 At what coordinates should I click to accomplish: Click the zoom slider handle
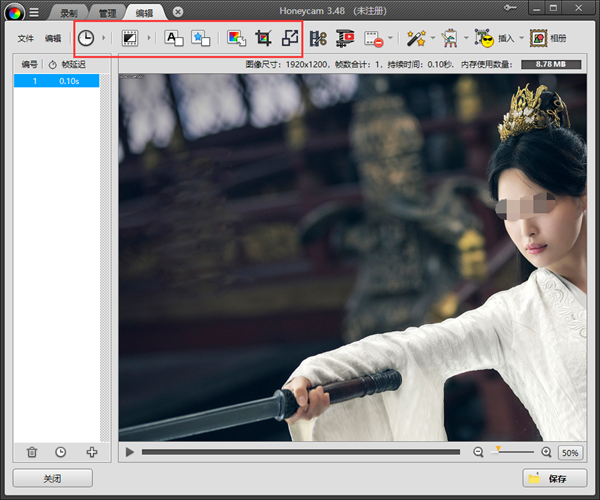(499, 450)
